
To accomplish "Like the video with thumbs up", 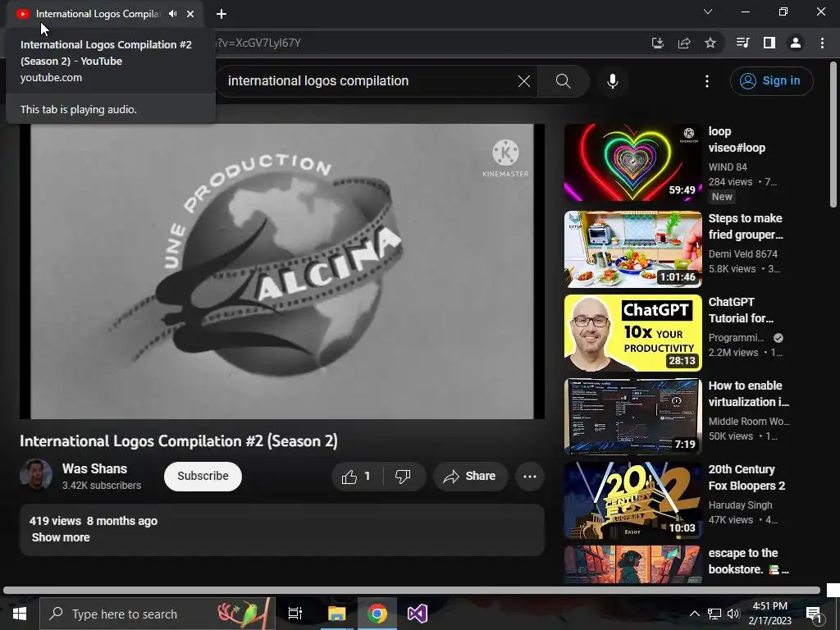I will (x=357, y=477).
